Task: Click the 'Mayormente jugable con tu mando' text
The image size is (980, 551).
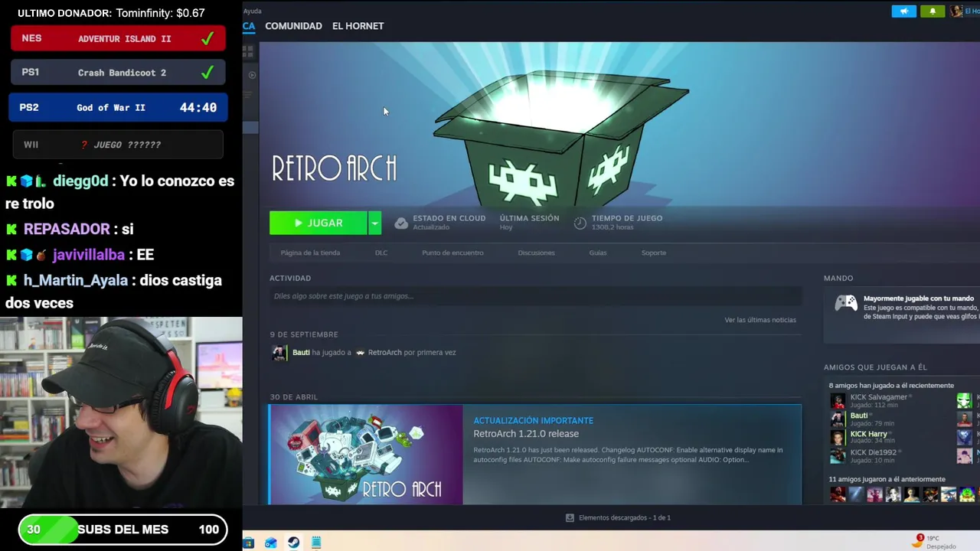Action: point(919,298)
